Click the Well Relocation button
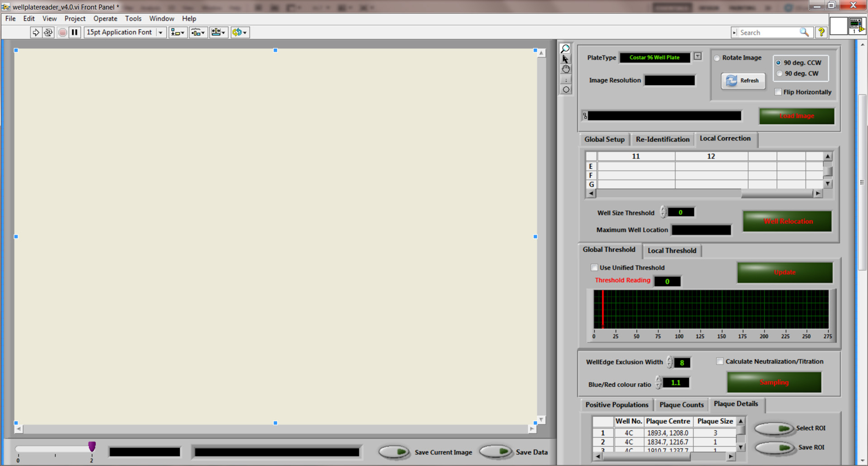 pos(788,221)
